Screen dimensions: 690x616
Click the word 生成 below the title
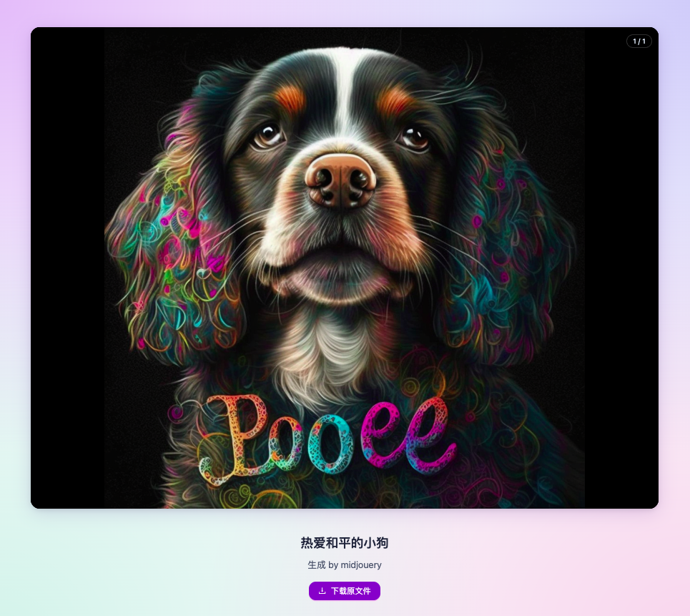click(317, 565)
